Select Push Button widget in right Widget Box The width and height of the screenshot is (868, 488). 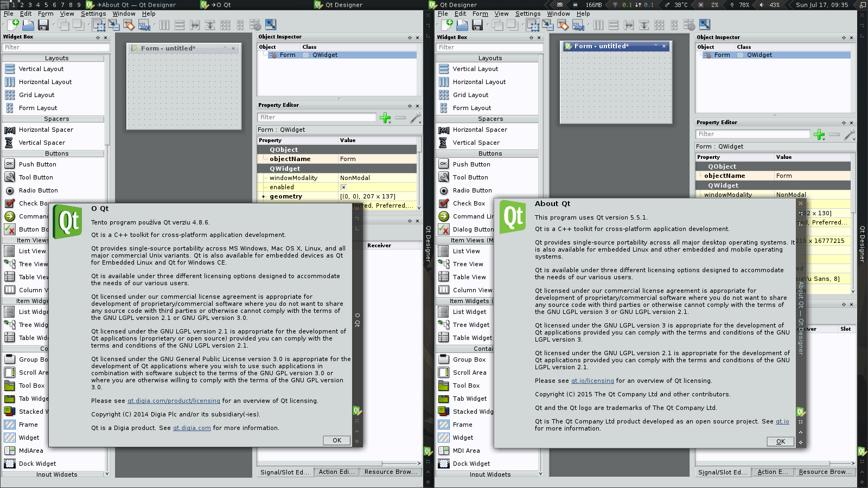coord(487,164)
